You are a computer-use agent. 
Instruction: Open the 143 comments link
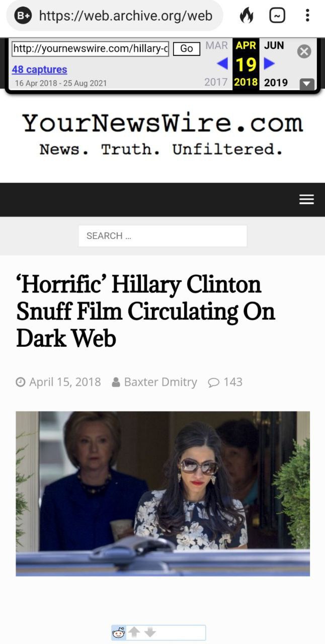(x=225, y=382)
